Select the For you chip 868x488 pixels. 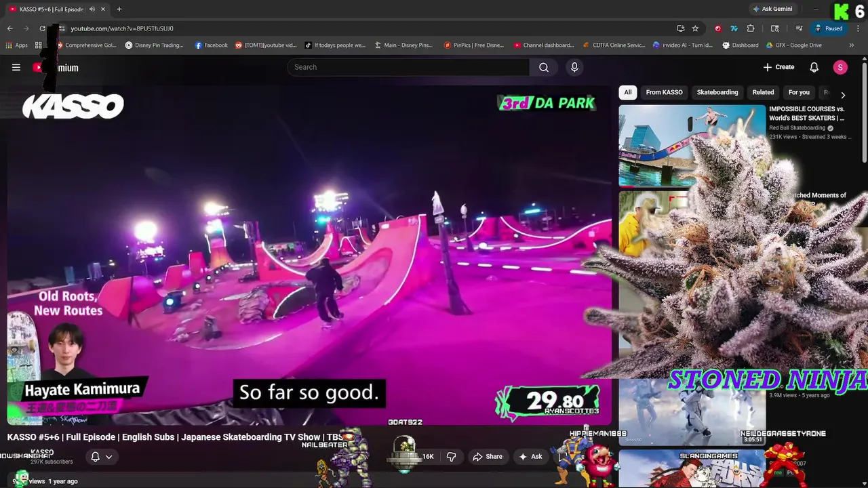pos(799,92)
